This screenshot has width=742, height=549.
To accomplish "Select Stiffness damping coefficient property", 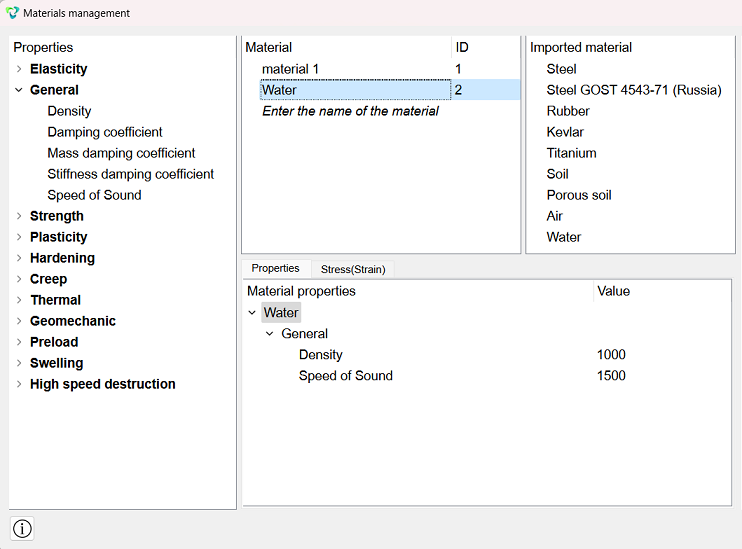I will pos(131,174).
